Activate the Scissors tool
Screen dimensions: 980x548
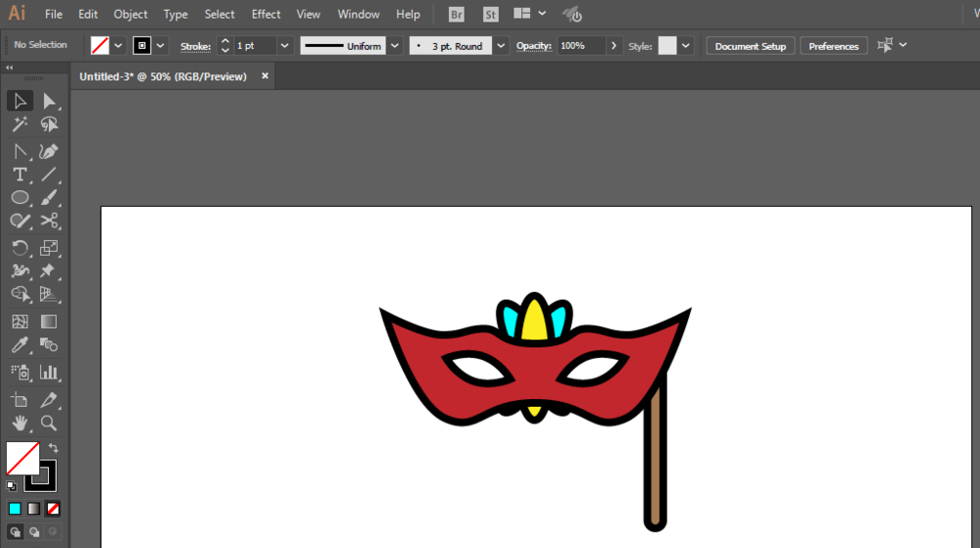(x=49, y=222)
